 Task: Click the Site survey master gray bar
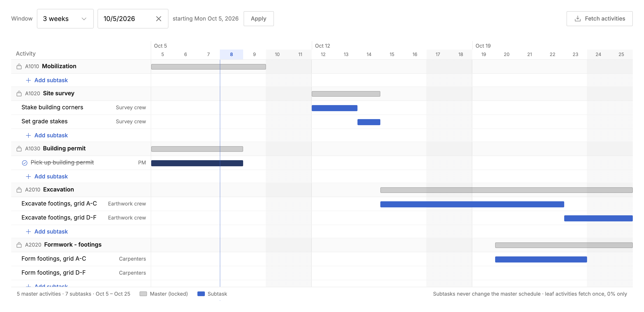[346, 94]
